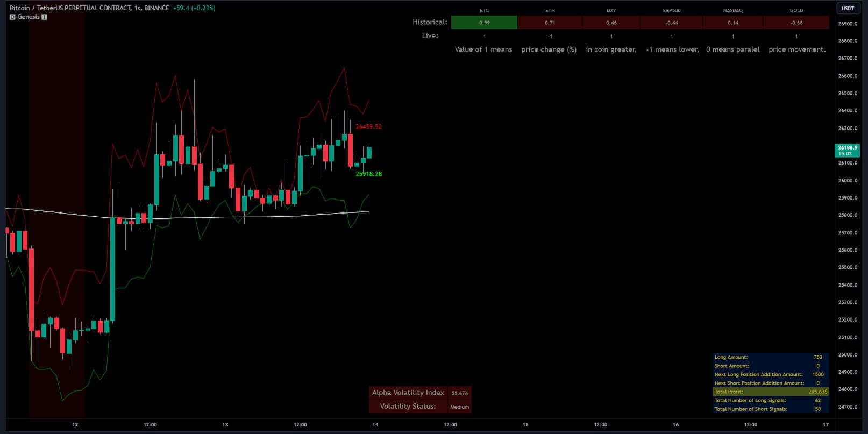The width and height of the screenshot is (868, 434).
Task: Click the S&P500 historical value -0.44
Action: point(671,23)
